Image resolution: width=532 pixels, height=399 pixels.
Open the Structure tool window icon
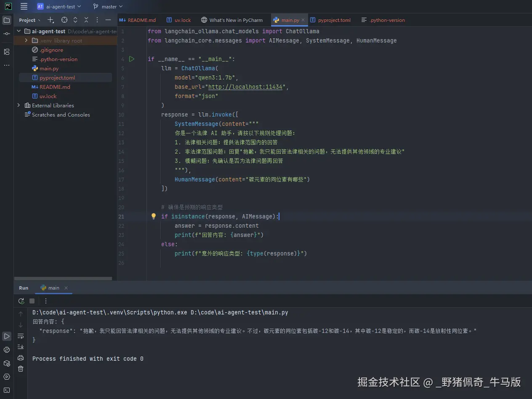pos(7,52)
